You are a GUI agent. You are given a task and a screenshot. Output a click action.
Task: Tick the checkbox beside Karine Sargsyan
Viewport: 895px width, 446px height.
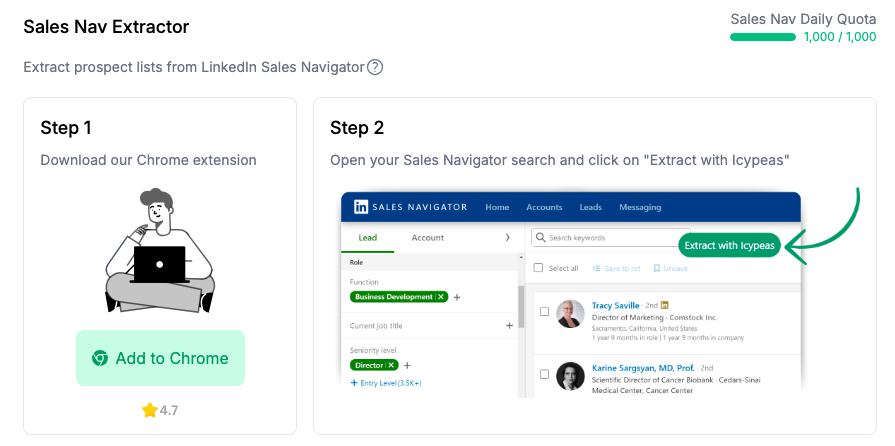point(544,375)
